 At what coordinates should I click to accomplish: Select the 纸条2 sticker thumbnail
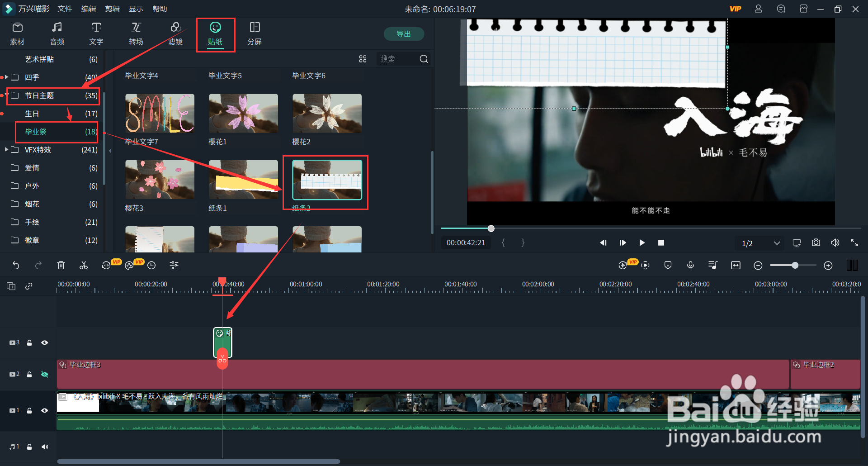(327, 180)
